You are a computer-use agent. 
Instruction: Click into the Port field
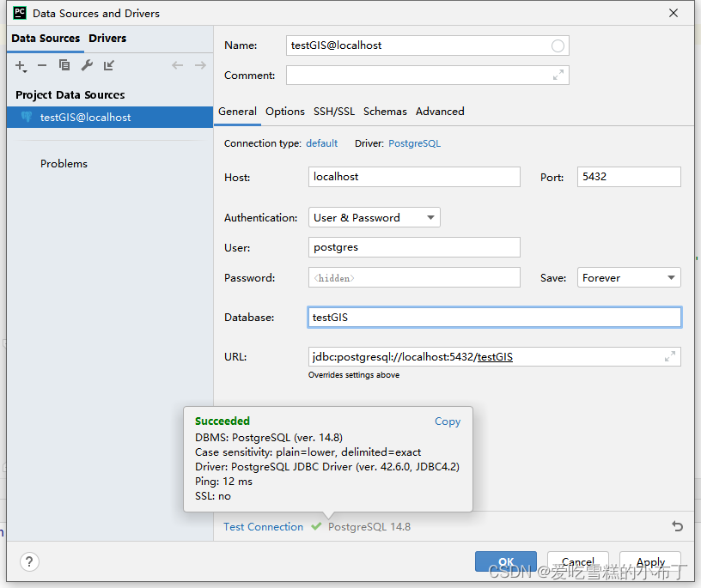tap(629, 177)
